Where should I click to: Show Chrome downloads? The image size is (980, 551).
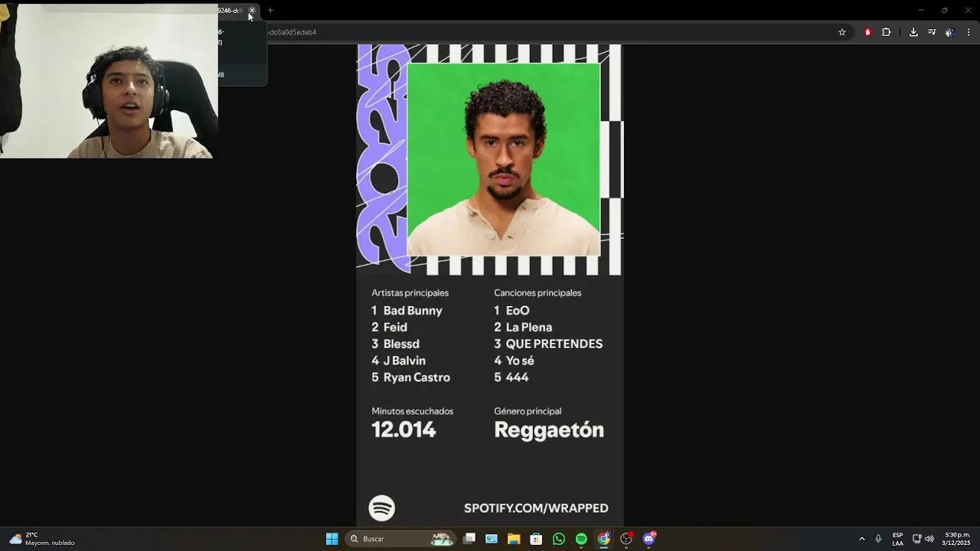click(x=913, y=32)
